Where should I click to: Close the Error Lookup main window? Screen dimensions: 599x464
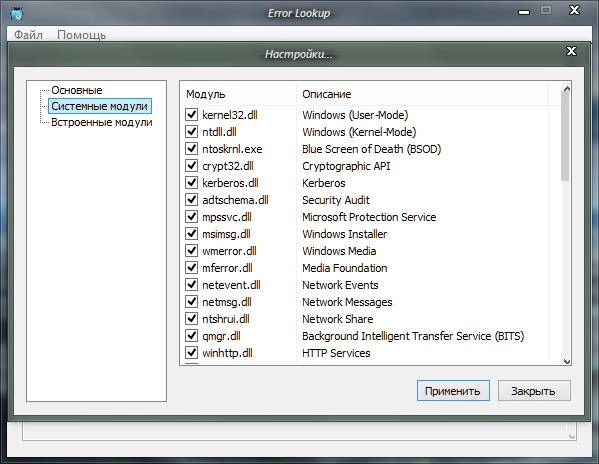pyautogui.click(x=574, y=10)
